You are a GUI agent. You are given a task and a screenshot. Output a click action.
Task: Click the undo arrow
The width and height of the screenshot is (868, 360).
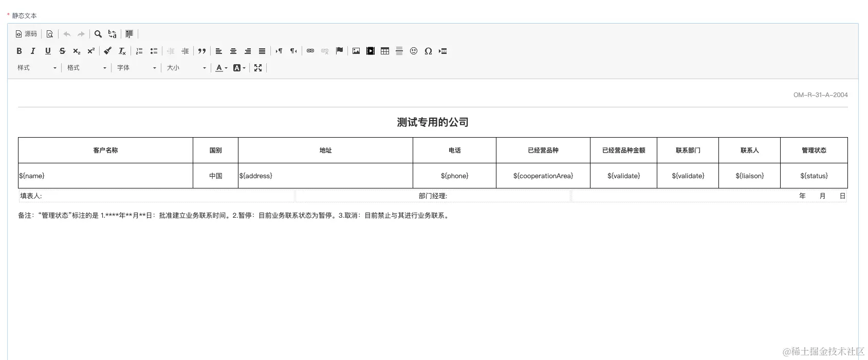[67, 34]
